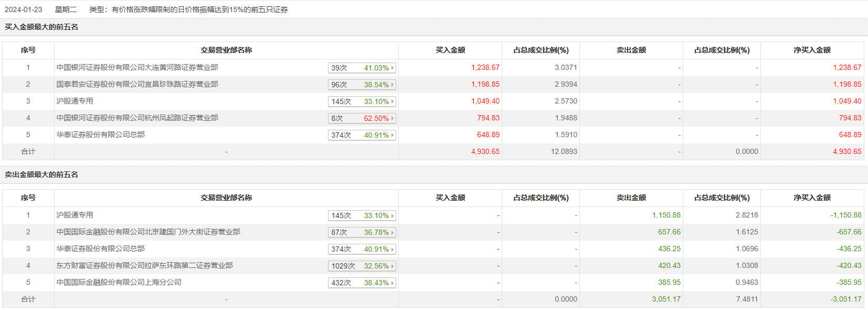Image resolution: width=868 pixels, height=310 pixels.
Task: Click 沪股通专用 in the buy table
Action: 75,101
